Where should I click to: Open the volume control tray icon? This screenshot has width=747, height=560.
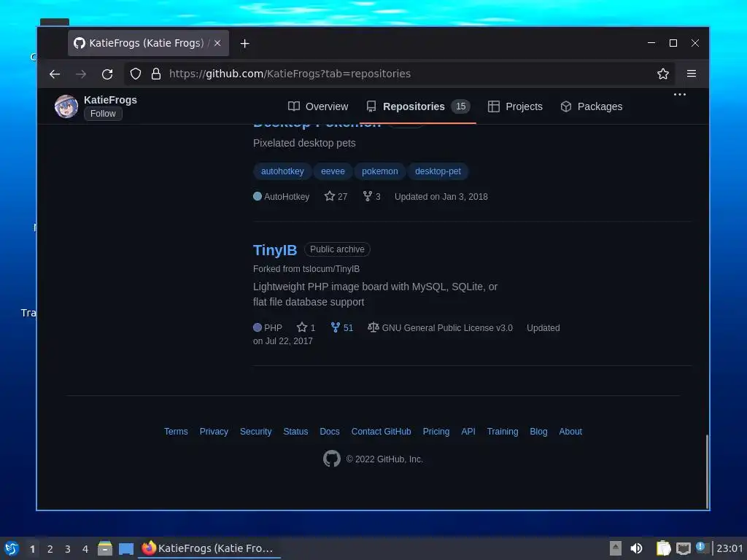point(636,548)
